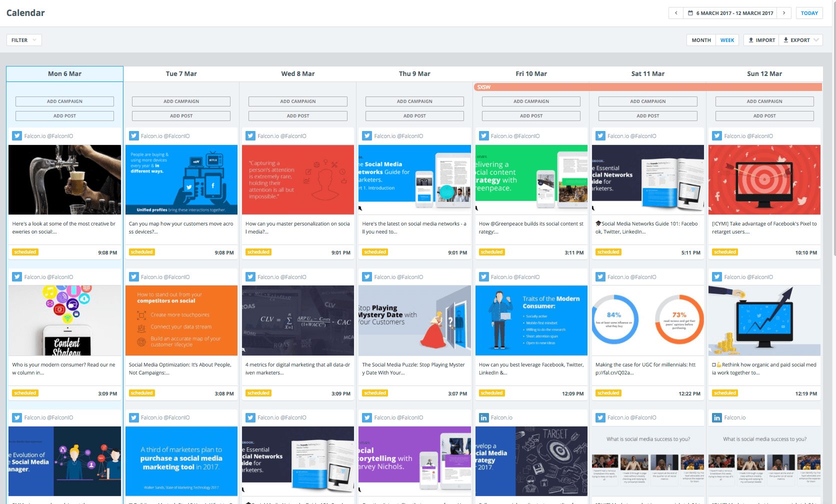836x504 pixels.
Task: Add campaign on Sat 11 Mar
Action: click(x=648, y=101)
